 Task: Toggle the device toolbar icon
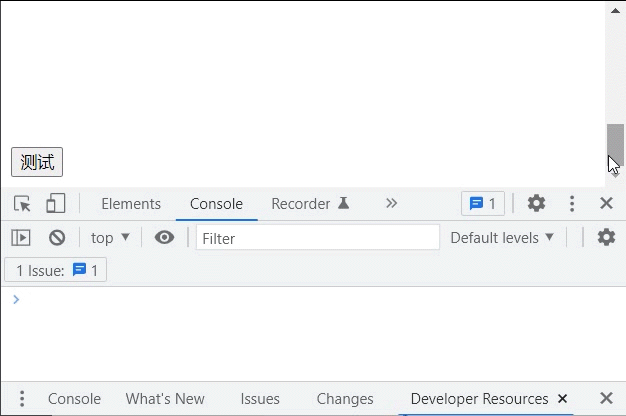tap(55, 203)
